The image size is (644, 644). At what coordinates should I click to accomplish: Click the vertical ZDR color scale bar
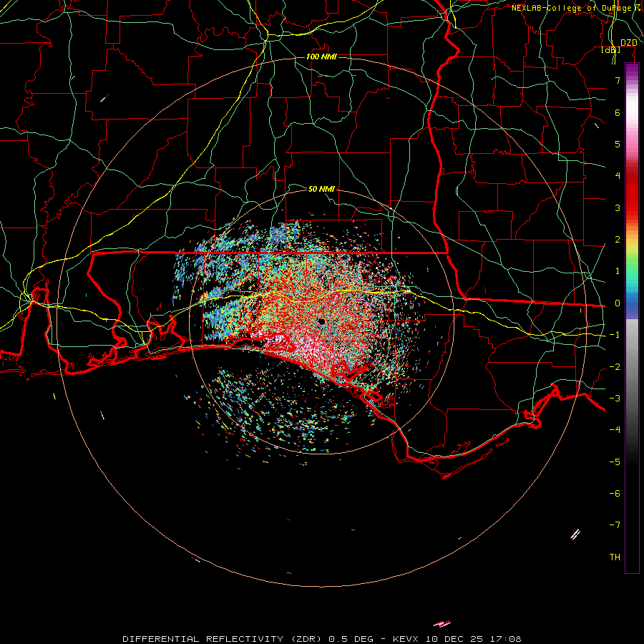pyautogui.click(x=632, y=318)
